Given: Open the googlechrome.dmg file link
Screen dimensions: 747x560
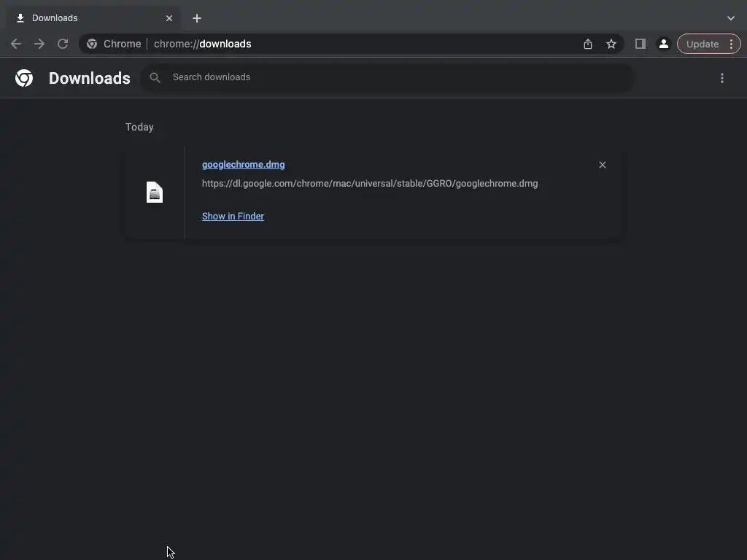Looking at the screenshot, I should click(244, 164).
